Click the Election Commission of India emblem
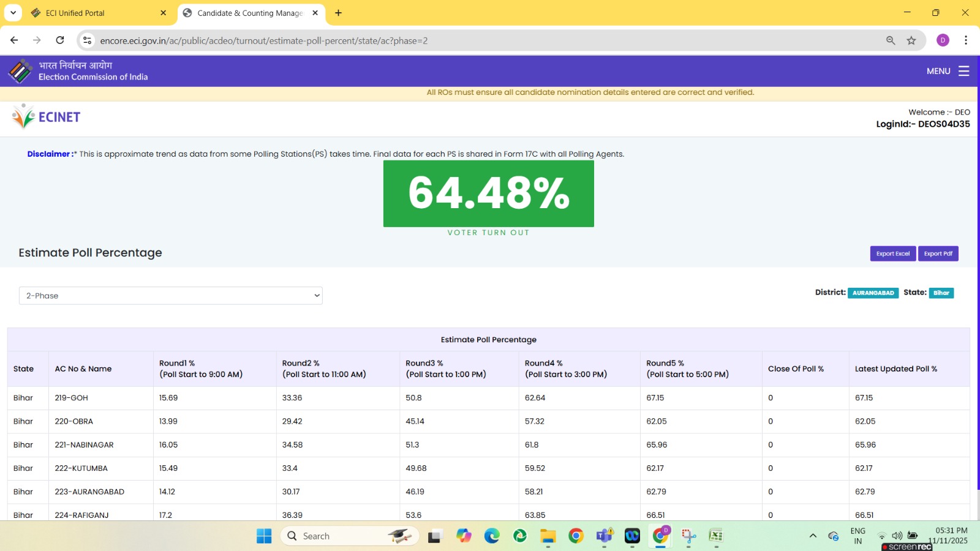Viewport: 980px width, 551px height. coord(20,71)
